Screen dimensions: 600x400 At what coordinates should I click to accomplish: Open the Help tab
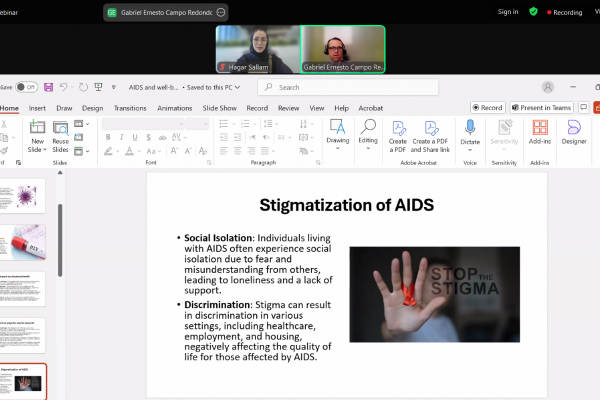click(341, 108)
